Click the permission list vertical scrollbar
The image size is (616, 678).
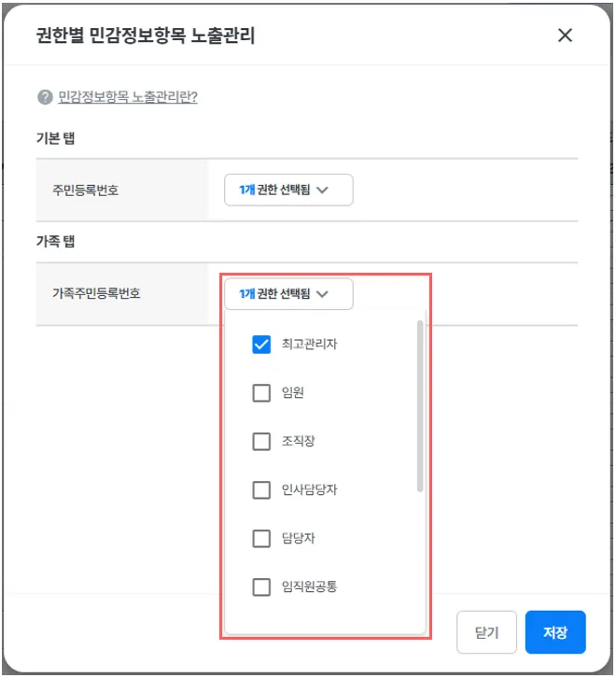coord(420,406)
